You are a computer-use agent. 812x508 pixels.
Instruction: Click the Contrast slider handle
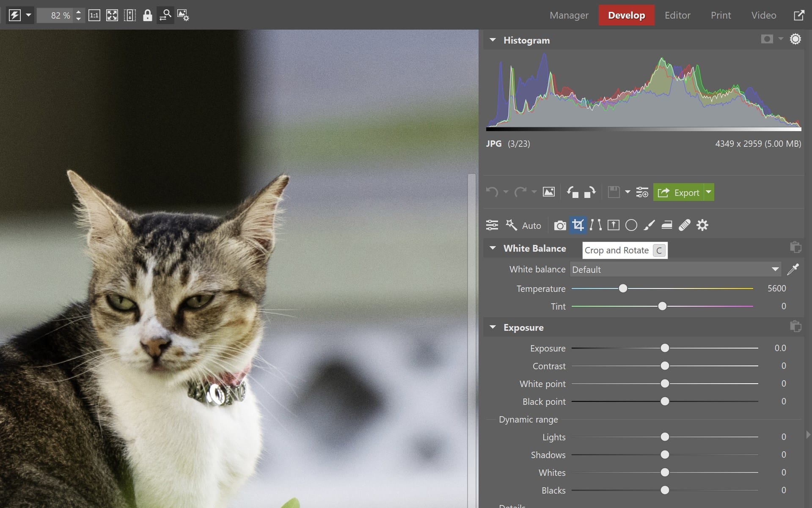click(x=665, y=366)
